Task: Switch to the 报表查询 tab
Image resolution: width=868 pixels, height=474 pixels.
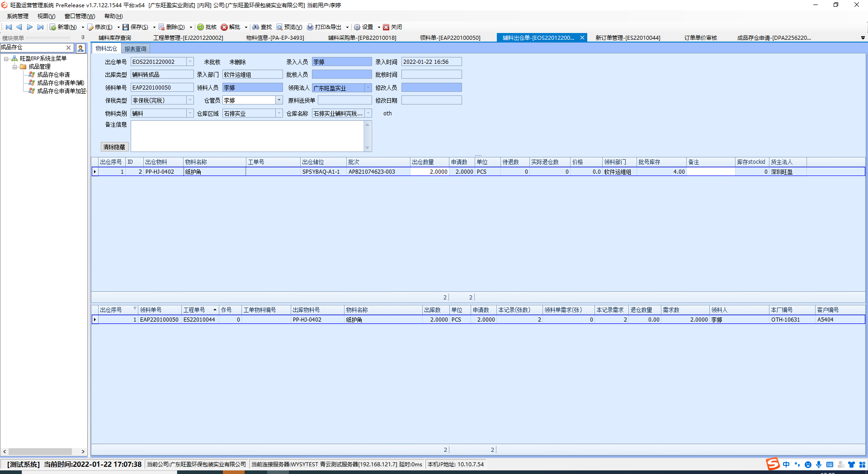Action: point(135,49)
